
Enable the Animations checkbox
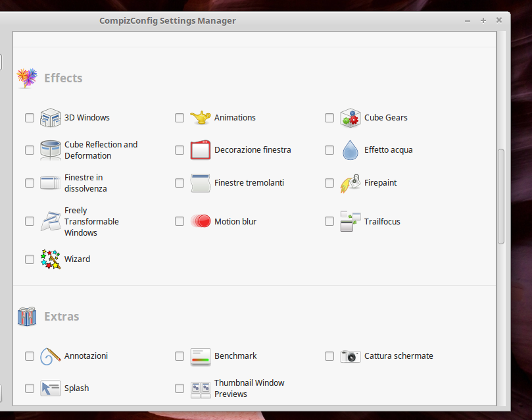pos(180,118)
